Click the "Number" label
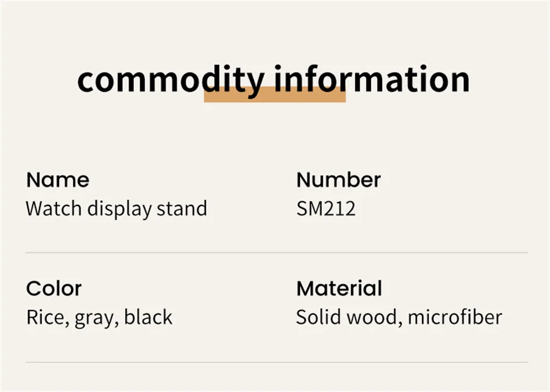550x392 pixels. click(339, 180)
